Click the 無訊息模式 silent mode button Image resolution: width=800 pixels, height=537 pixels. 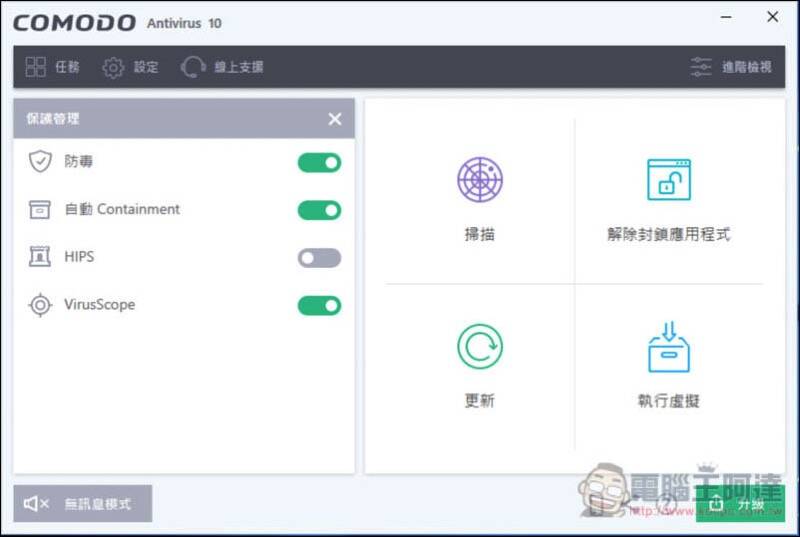pos(83,503)
